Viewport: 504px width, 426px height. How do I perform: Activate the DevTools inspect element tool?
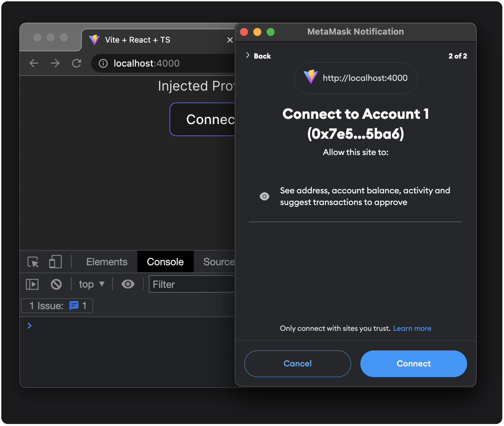coord(33,262)
